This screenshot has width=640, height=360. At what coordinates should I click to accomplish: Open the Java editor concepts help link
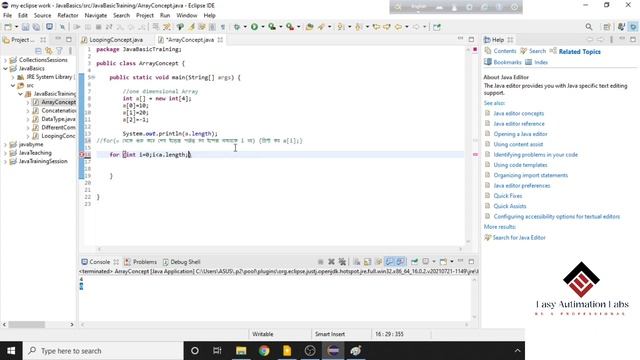coord(518,113)
